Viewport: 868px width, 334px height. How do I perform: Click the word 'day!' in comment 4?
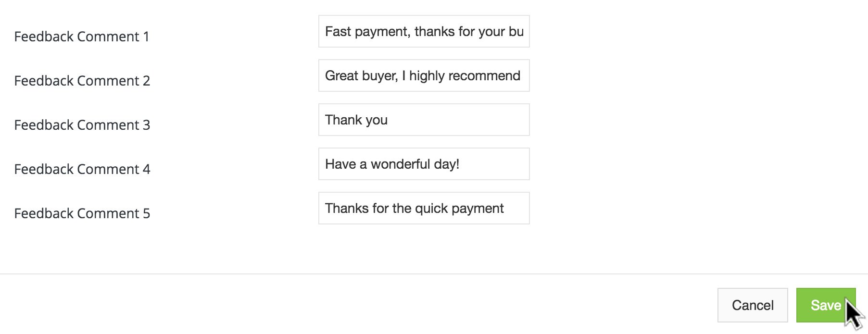(x=446, y=164)
